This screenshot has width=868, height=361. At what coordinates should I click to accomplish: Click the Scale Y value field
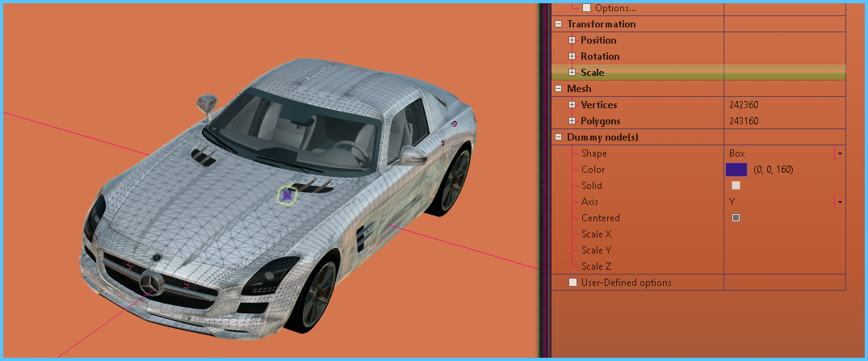pyautogui.click(x=783, y=250)
